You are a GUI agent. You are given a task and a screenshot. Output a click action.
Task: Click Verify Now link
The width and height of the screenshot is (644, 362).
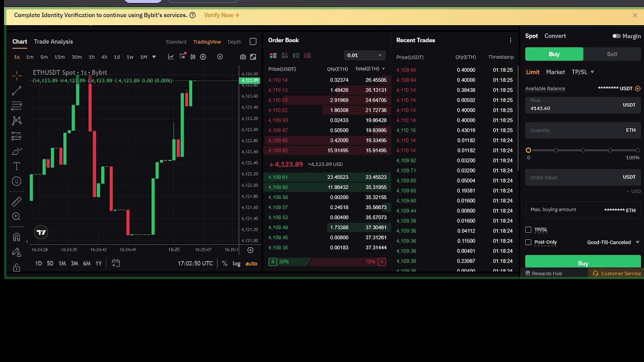point(221,15)
